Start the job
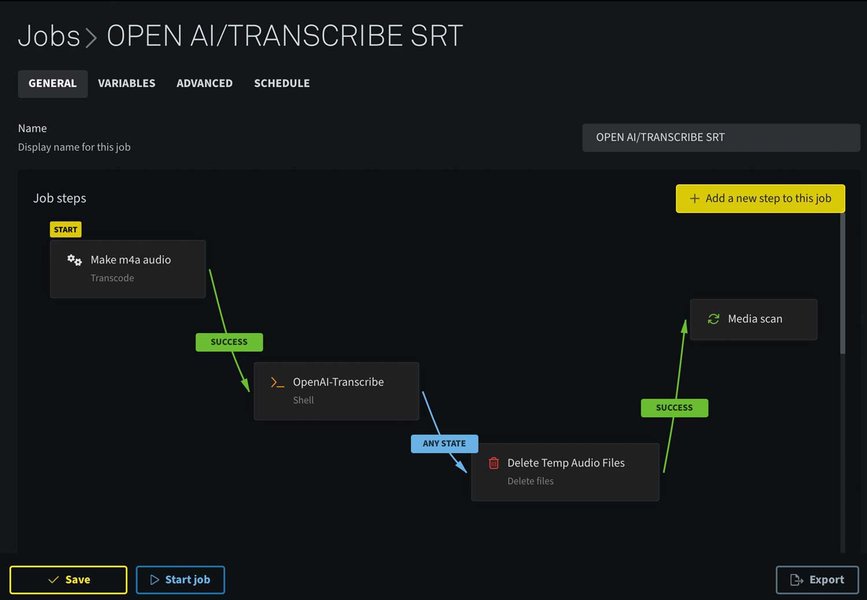Viewport: 867px width, 600px height. [x=180, y=580]
